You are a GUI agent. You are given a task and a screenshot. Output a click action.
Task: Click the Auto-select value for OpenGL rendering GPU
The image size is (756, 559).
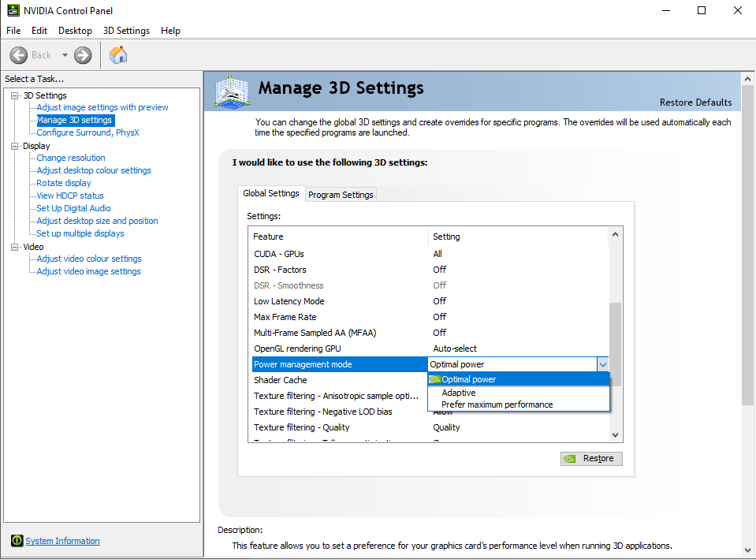[x=455, y=348]
